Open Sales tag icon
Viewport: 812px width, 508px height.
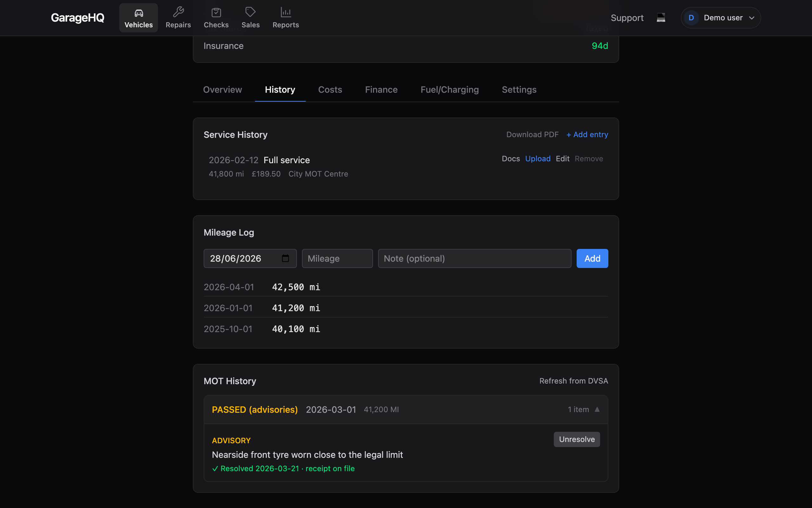point(250,12)
